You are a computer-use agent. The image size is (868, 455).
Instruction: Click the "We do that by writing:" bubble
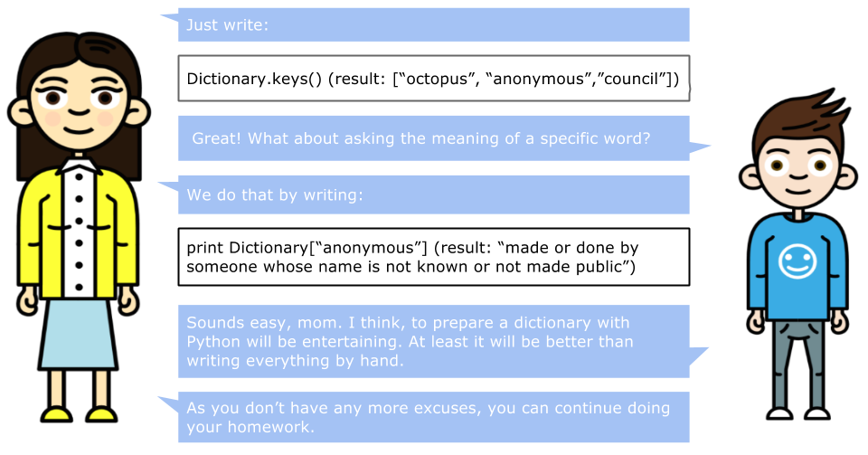click(434, 194)
